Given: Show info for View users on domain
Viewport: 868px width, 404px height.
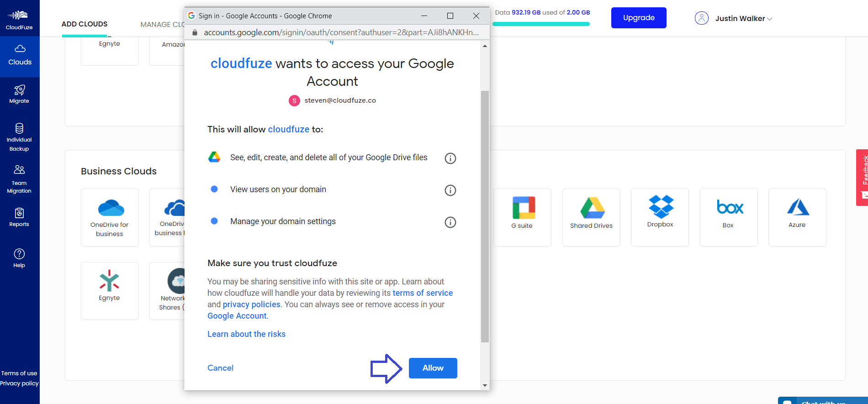Looking at the screenshot, I should click(450, 190).
